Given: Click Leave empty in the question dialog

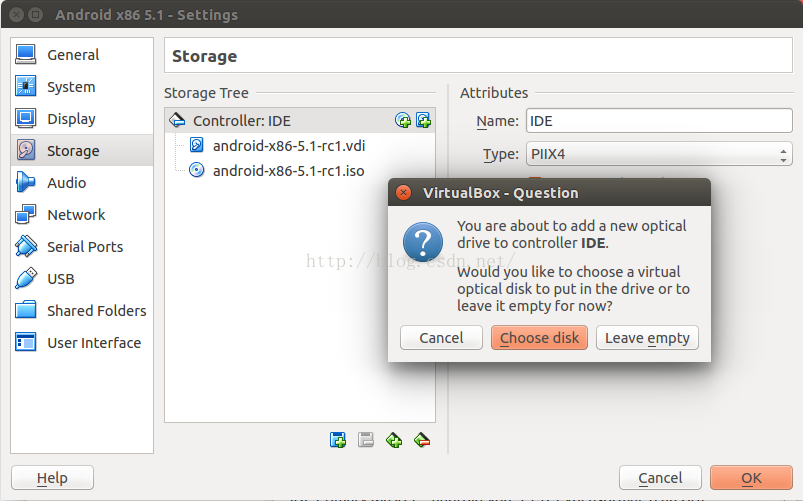Looking at the screenshot, I should 647,338.
